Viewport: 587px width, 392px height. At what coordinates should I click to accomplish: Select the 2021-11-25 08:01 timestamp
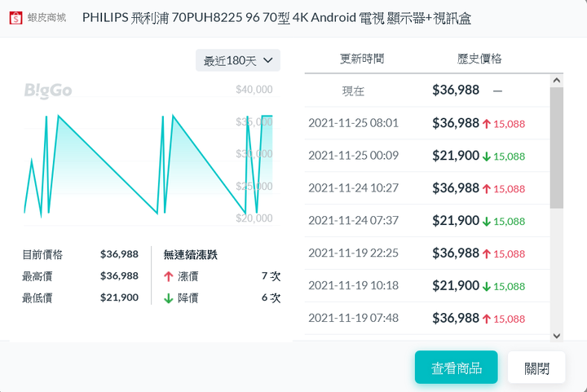click(x=353, y=123)
